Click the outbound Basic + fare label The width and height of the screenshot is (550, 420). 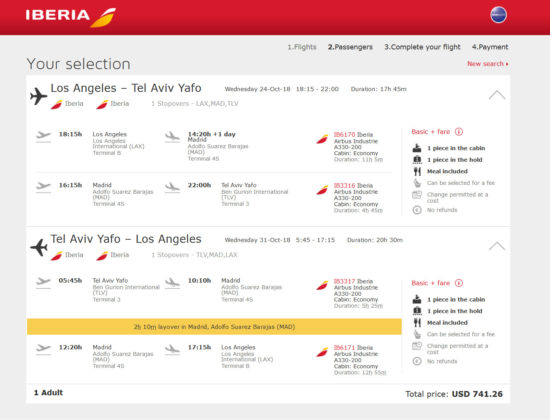pos(430,132)
